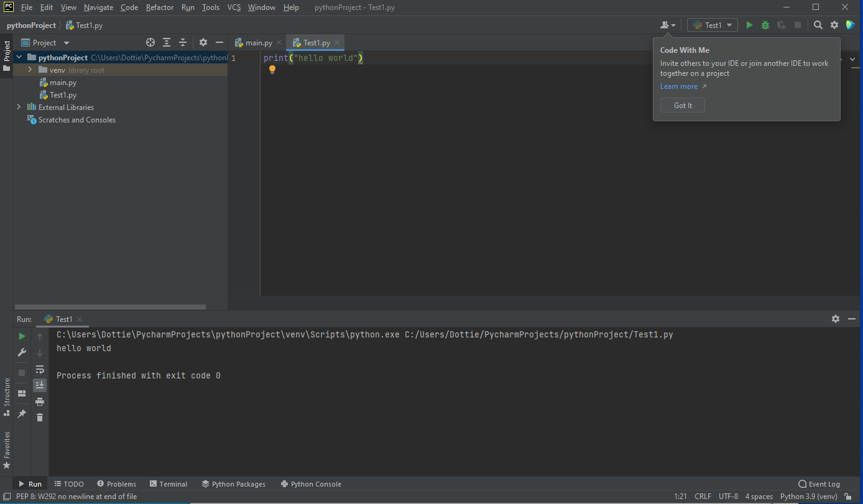The width and height of the screenshot is (863, 504).
Task: Click the Run panel layout icon
Action: pyautogui.click(x=22, y=393)
